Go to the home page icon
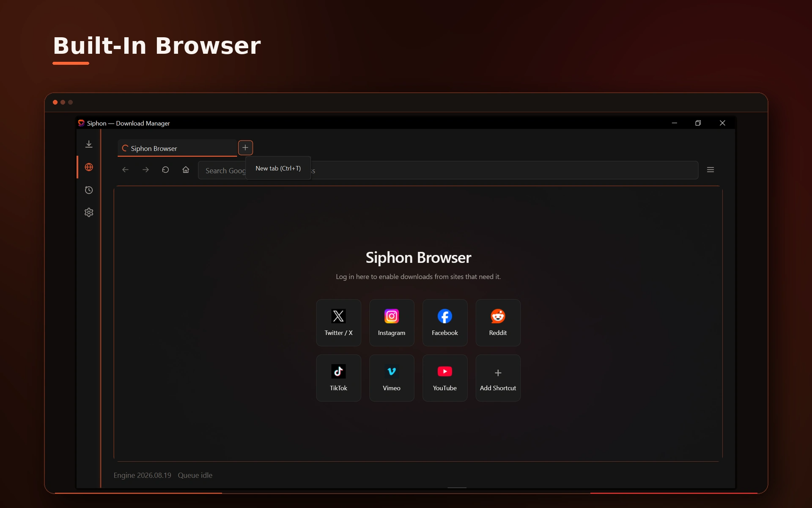This screenshot has height=508, width=812. pyautogui.click(x=186, y=170)
